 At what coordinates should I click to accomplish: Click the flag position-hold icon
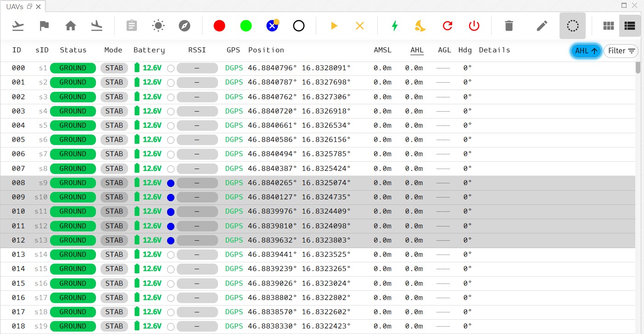tap(44, 26)
